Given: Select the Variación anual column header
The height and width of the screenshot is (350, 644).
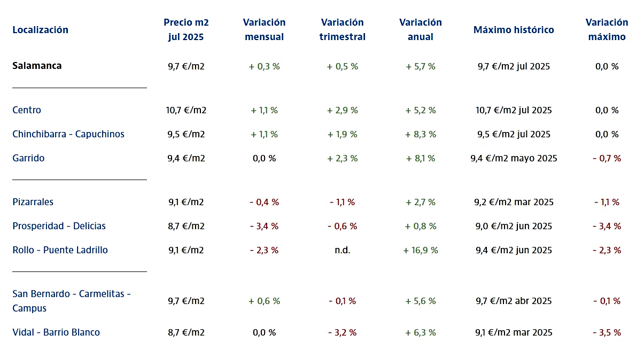Looking at the screenshot, I should pyautogui.click(x=421, y=30).
